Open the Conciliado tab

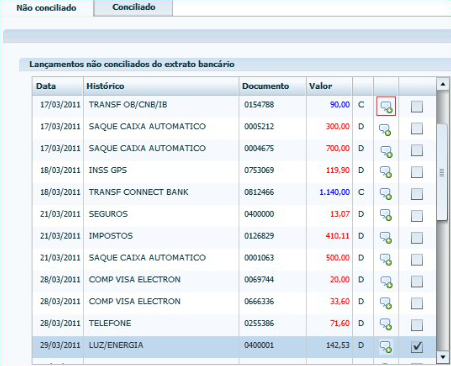[134, 7]
